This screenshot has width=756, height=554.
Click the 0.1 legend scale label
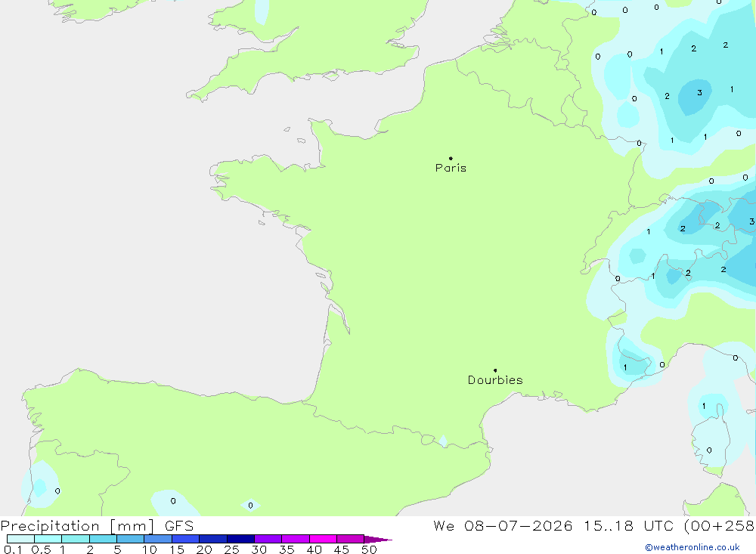point(13,549)
